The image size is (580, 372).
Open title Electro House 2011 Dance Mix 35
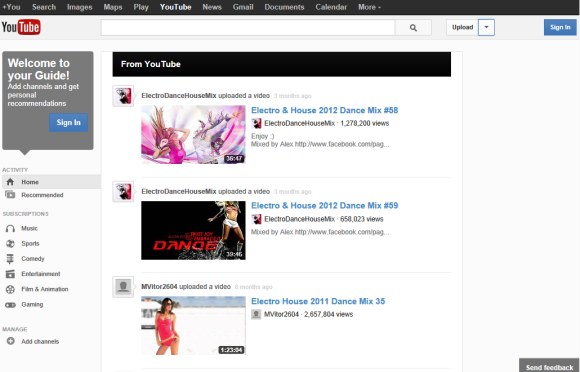coord(318,301)
